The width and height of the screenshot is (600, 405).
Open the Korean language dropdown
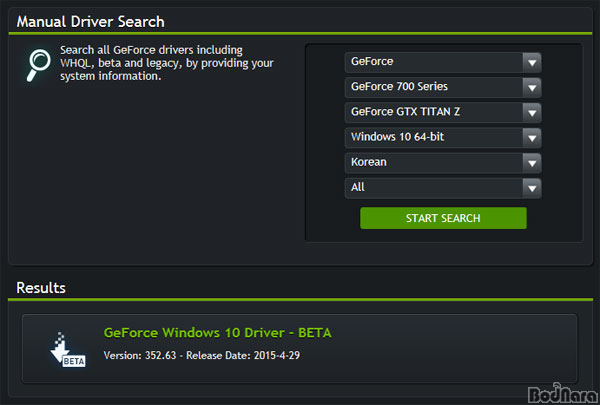(x=443, y=163)
